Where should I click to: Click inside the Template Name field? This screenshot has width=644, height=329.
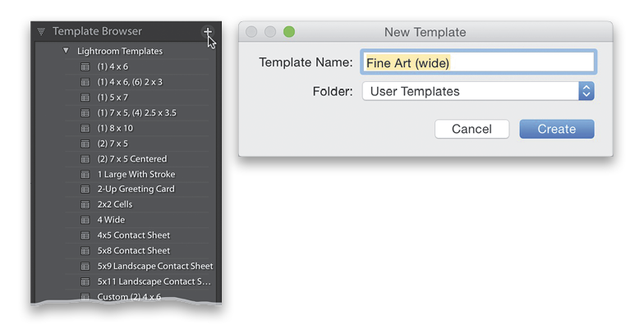478,62
